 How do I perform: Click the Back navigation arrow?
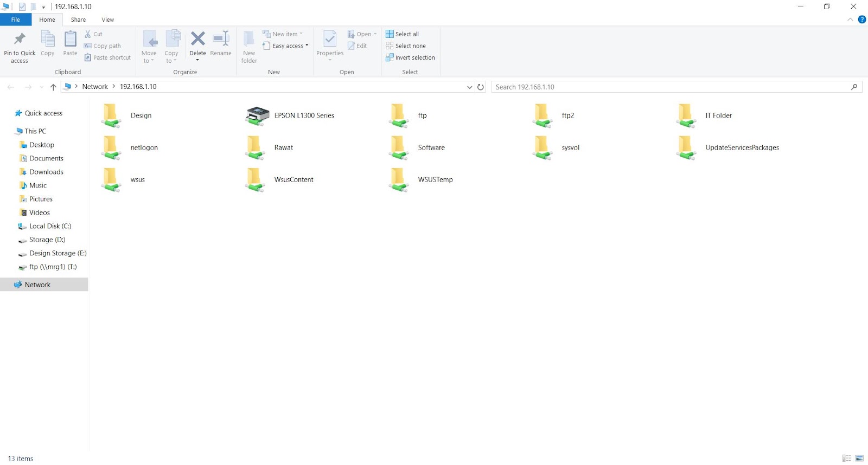[11, 87]
